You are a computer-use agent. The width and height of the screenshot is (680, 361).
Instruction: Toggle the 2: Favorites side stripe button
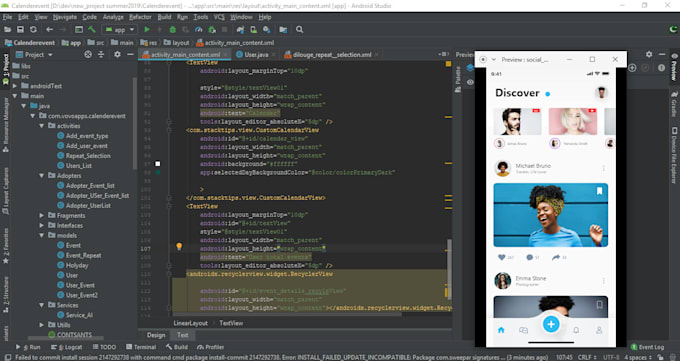(x=6, y=246)
